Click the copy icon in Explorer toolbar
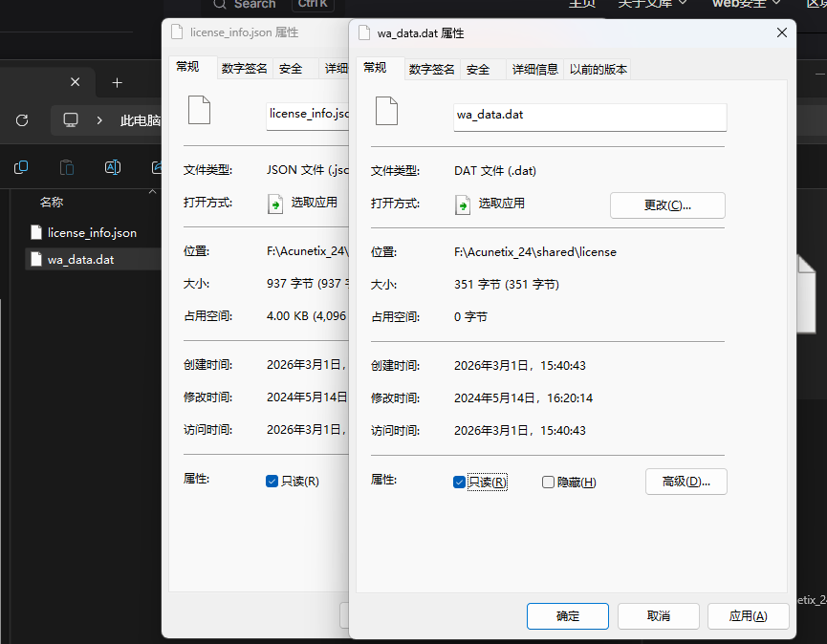Image resolution: width=827 pixels, height=644 pixels. (21, 167)
